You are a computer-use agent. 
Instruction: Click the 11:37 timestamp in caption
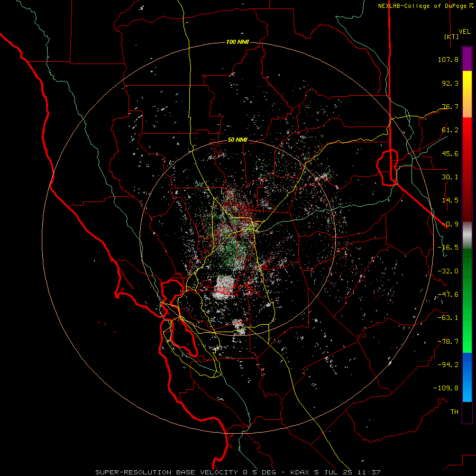[369, 472]
